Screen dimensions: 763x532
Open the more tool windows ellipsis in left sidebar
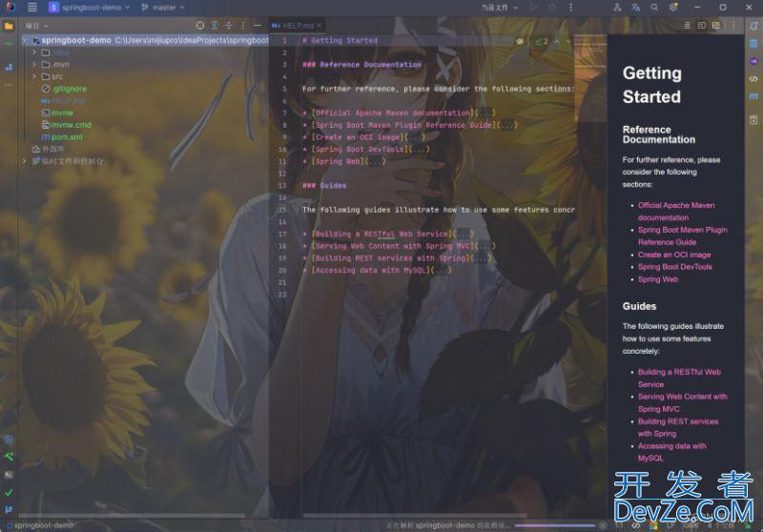pos(9,85)
